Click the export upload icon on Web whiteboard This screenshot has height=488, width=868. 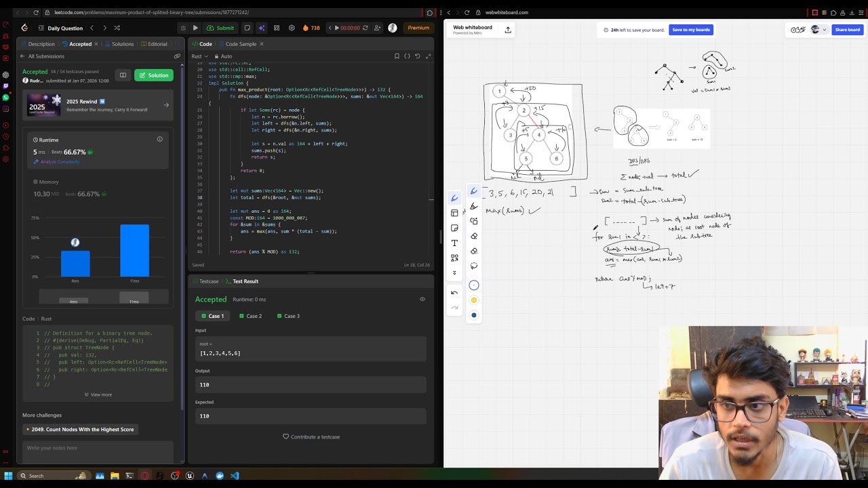tap(508, 30)
